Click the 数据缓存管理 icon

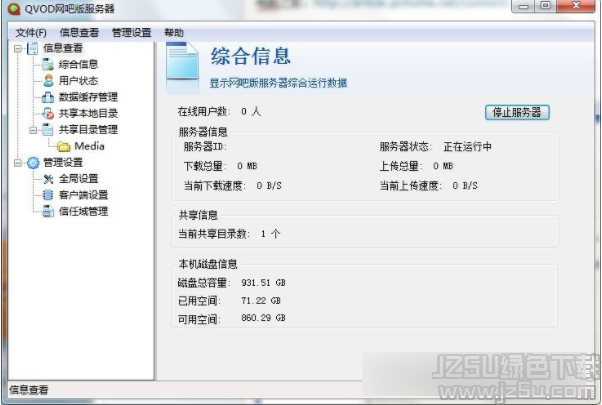pos(48,97)
